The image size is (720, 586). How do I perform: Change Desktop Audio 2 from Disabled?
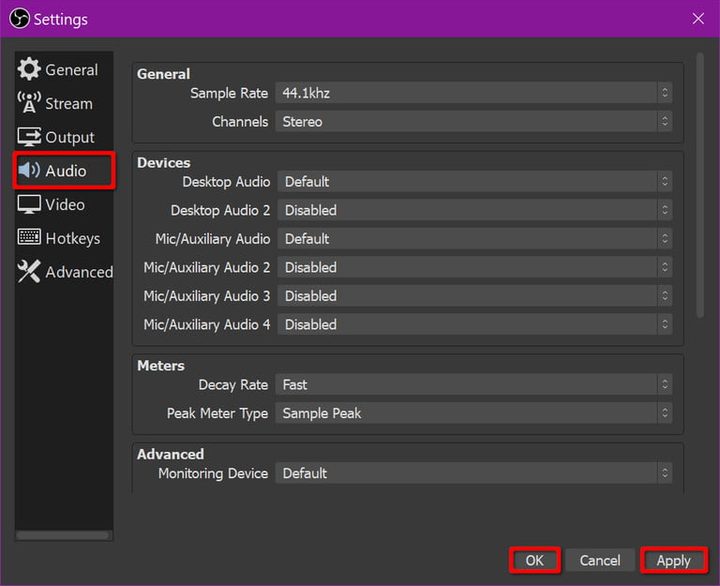(474, 211)
